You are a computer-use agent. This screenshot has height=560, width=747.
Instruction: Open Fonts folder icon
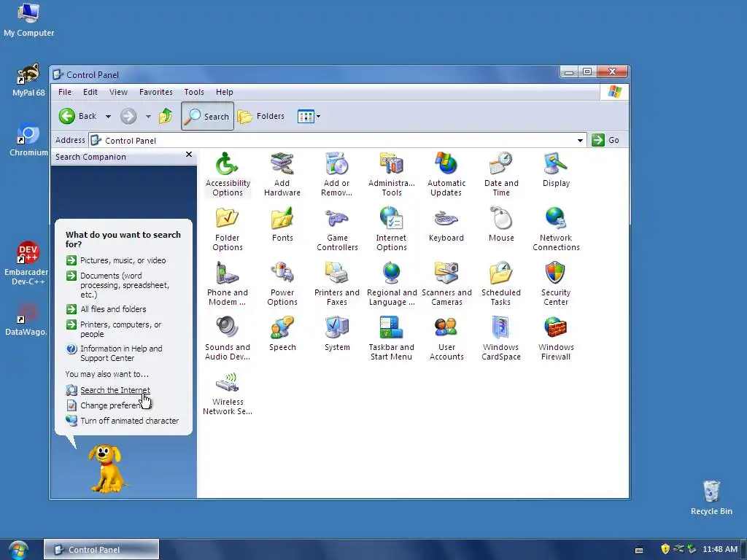point(282,225)
